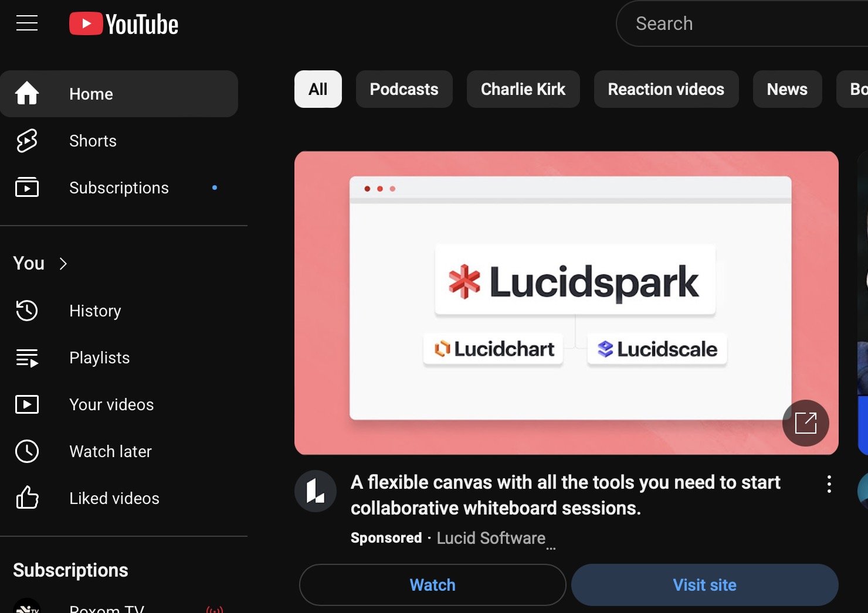Viewport: 868px width, 613px height.
Task: Open the hamburger navigation menu
Action: click(x=26, y=23)
